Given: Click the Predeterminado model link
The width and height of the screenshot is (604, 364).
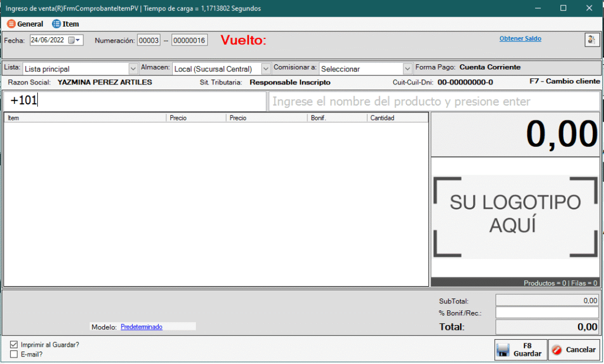Looking at the screenshot, I should point(142,326).
